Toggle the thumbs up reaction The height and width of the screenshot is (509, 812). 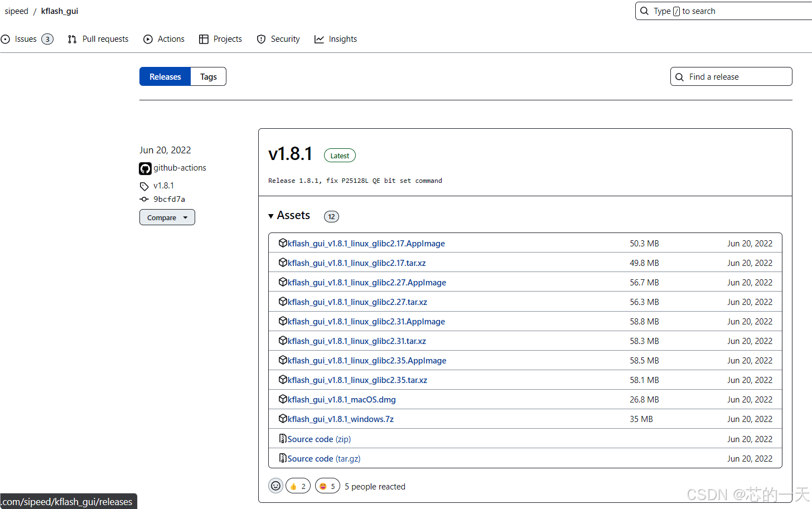pos(298,486)
